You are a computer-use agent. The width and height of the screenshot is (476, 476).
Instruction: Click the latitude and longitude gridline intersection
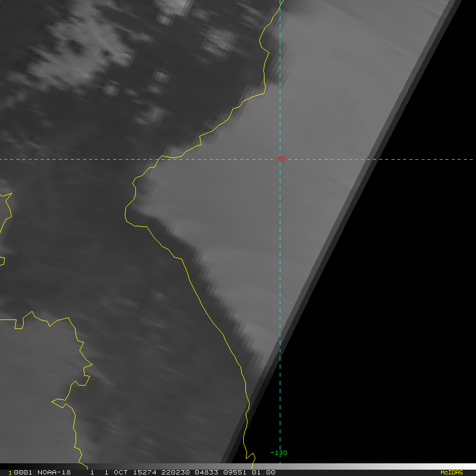[280, 159]
